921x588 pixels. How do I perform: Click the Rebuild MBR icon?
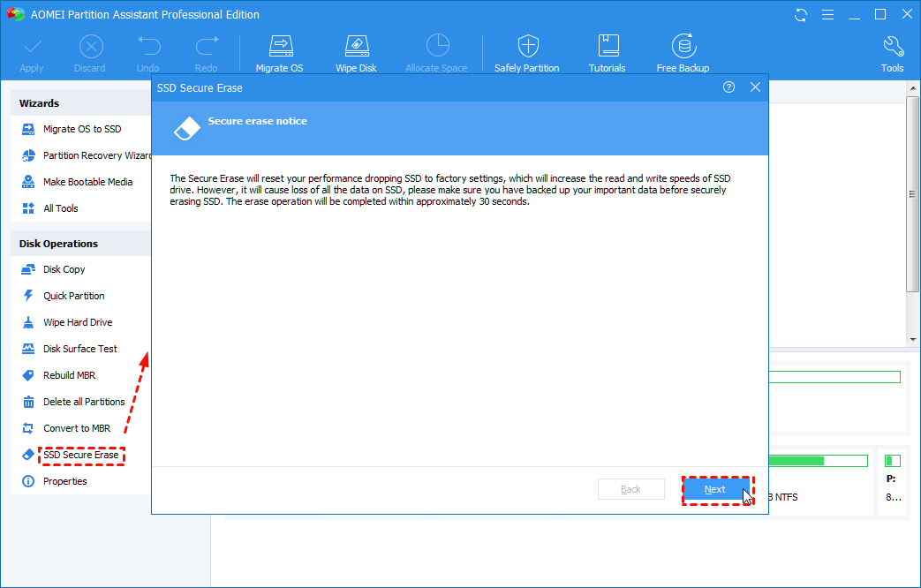point(28,374)
